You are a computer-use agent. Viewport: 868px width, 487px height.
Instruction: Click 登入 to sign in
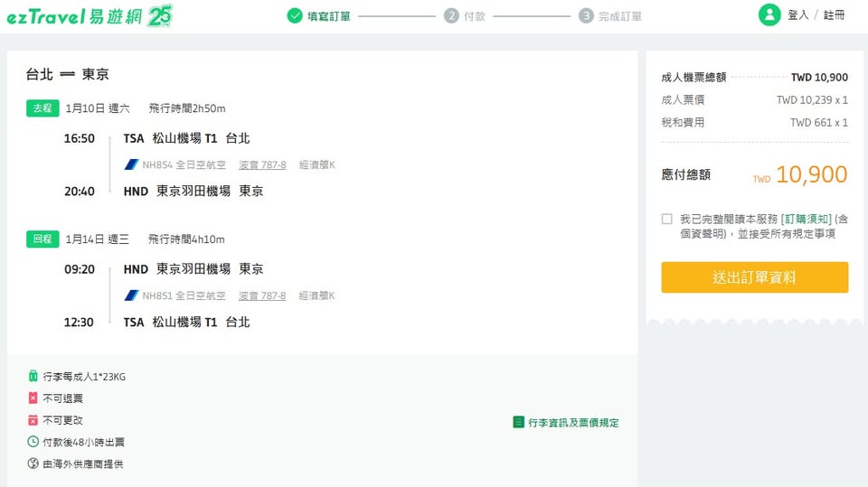click(797, 15)
